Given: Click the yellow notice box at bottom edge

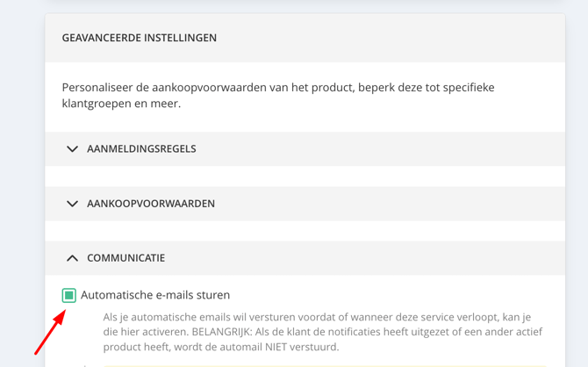Looking at the screenshot, I should pos(325,365).
